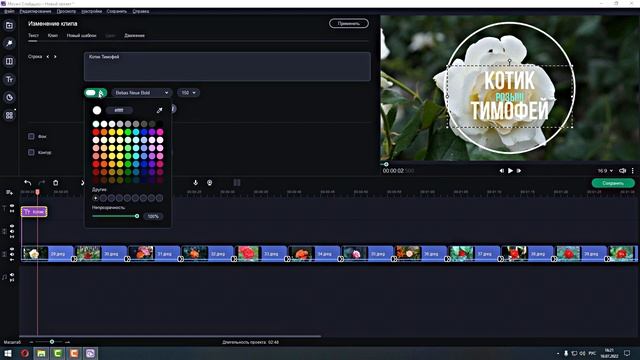Screen dimensions: 640x360
Task: Click the timeline horizontal scrollbar
Action: (171, 336)
